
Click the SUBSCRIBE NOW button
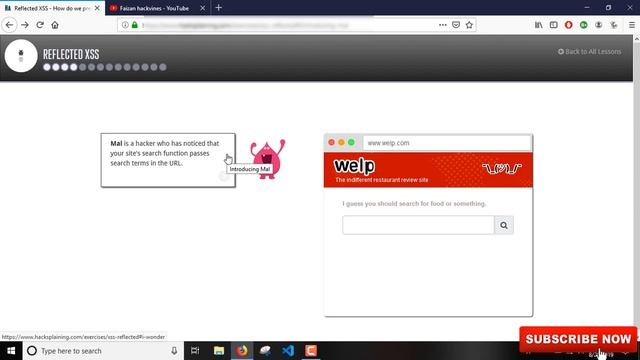coord(578,339)
